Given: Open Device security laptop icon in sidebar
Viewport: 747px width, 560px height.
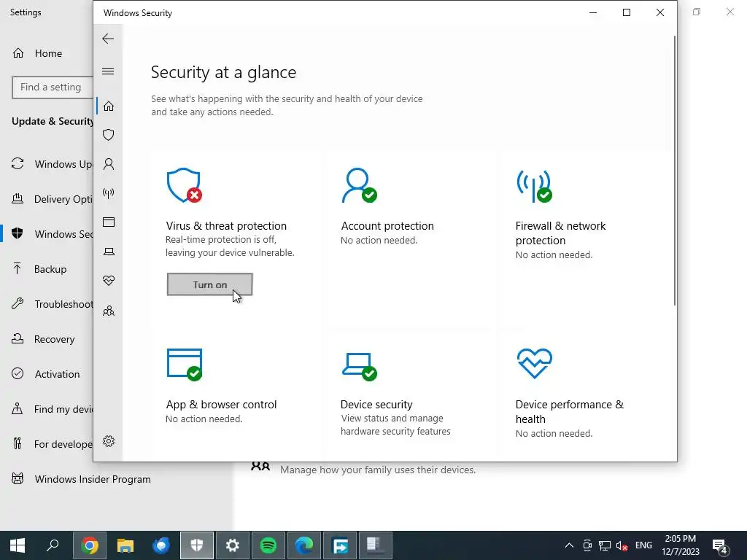Looking at the screenshot, I should (109, 252).
